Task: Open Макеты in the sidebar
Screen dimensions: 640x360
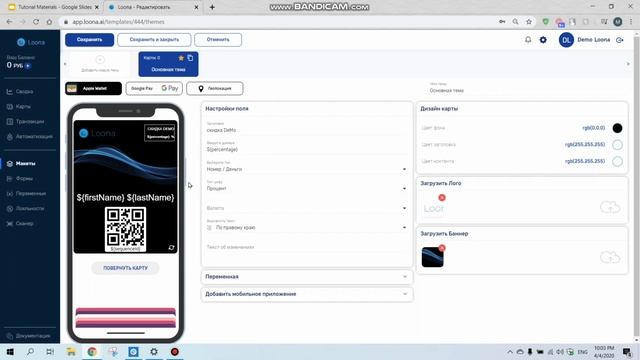Action: (x=25, y=163)
